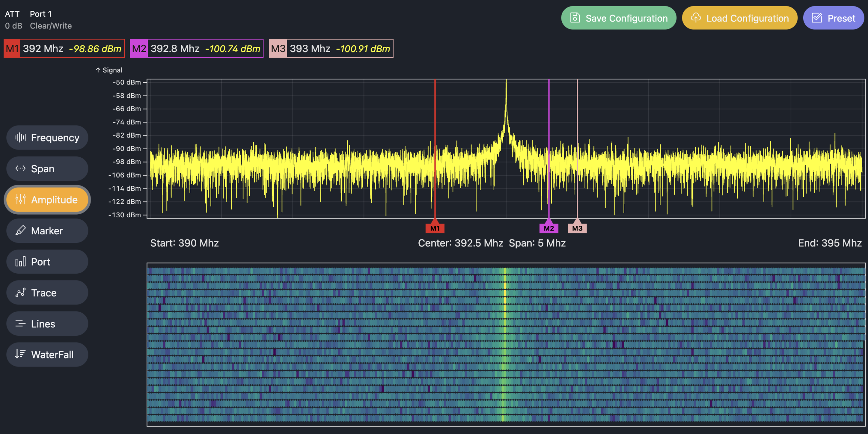Screen dimensions: 868x434
Task: Click the -50 dBm axis tick label
Action: [x=127, y=82]
